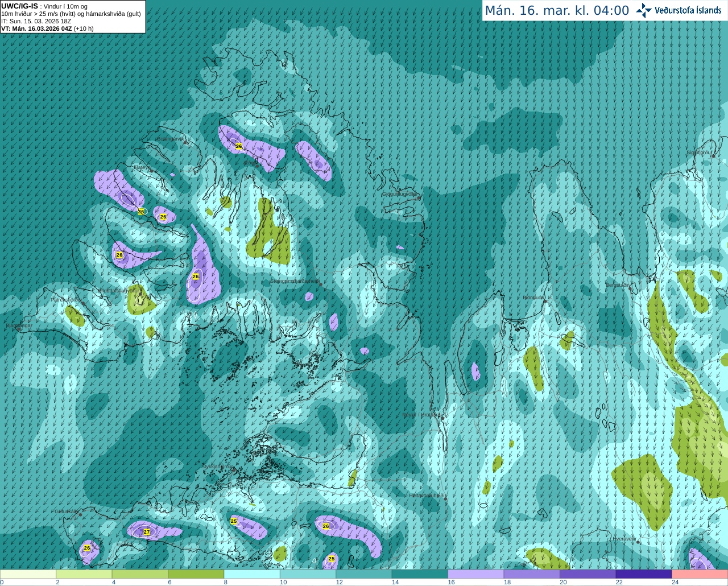The width and height of the screenshot is (728, 586).
Task: Click the northernmost '26' gust label
Action: point(239,146)
